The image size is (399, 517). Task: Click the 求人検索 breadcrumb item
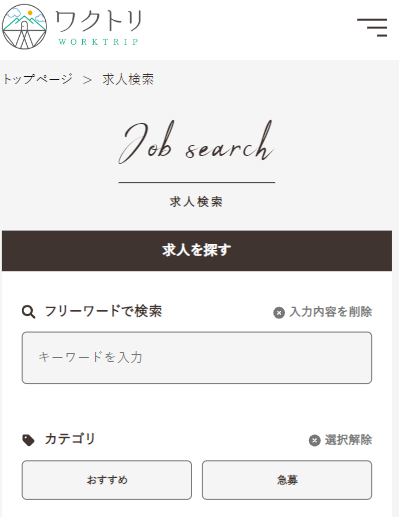tap(128, 80)
